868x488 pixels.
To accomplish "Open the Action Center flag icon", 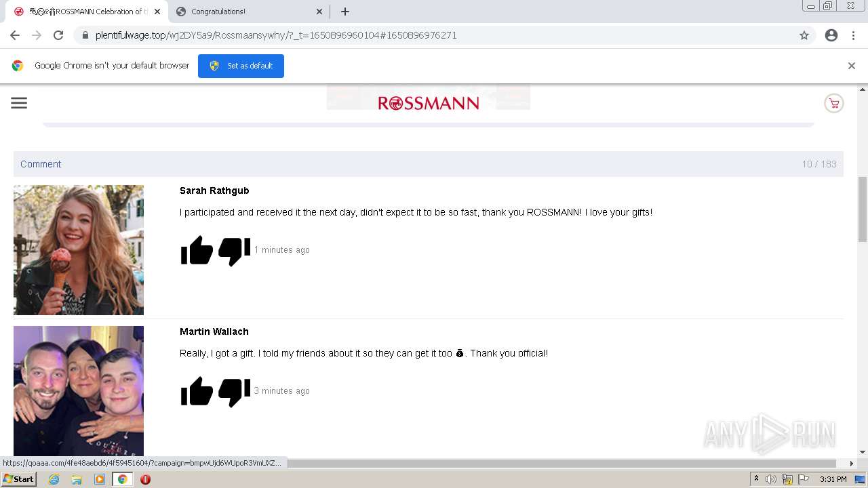I will coord(804,479).
